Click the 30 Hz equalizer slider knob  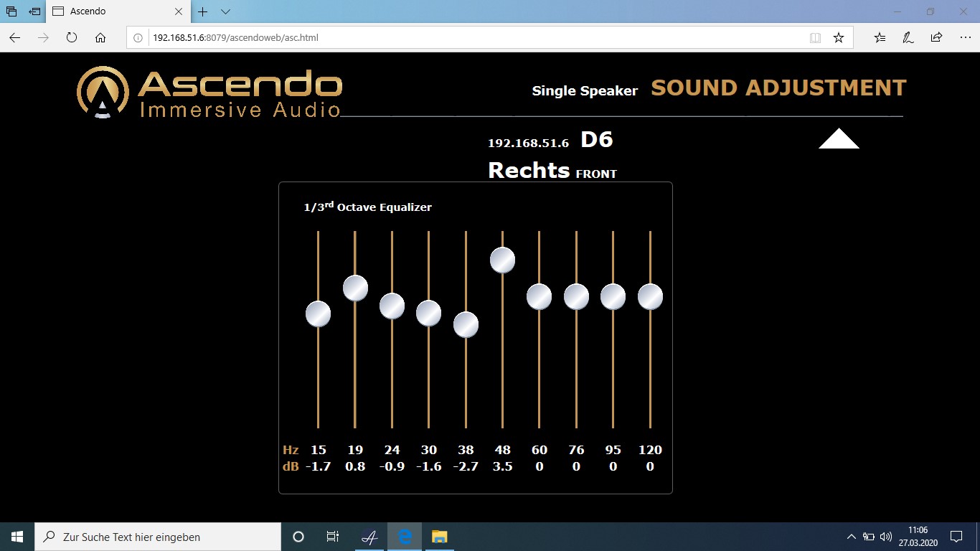pyautogui.click(x=428, y=313)
